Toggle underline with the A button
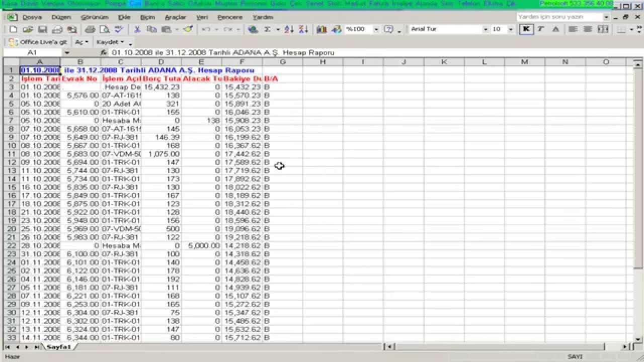 point(555,29)
